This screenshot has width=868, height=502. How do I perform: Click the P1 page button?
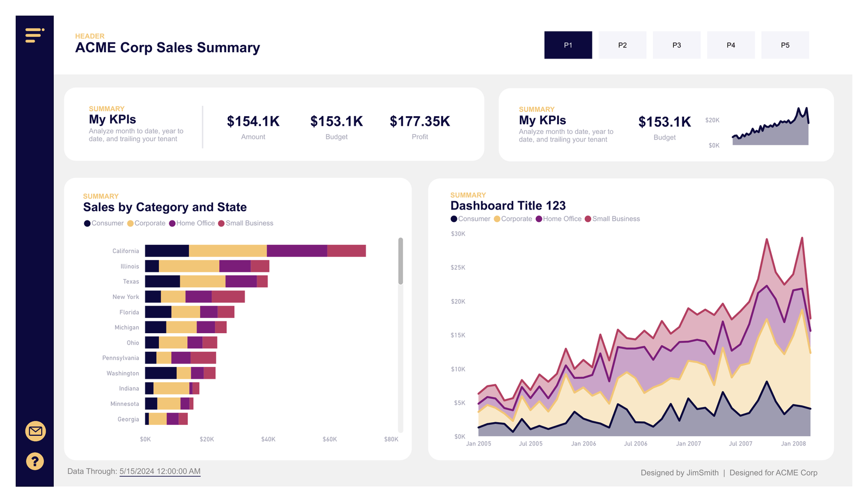click(568, 45)
